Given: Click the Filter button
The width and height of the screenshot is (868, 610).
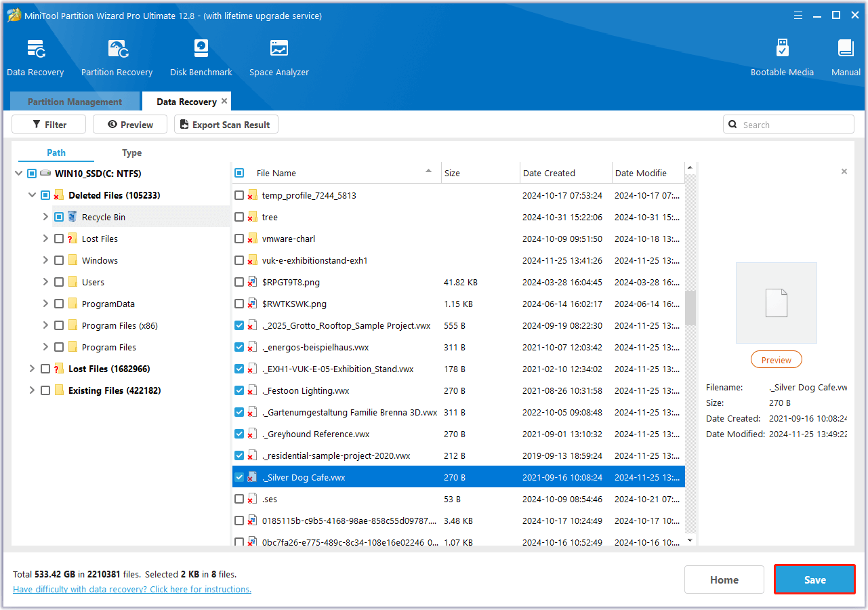Looking at the screenshot, I should pos(49,125).
